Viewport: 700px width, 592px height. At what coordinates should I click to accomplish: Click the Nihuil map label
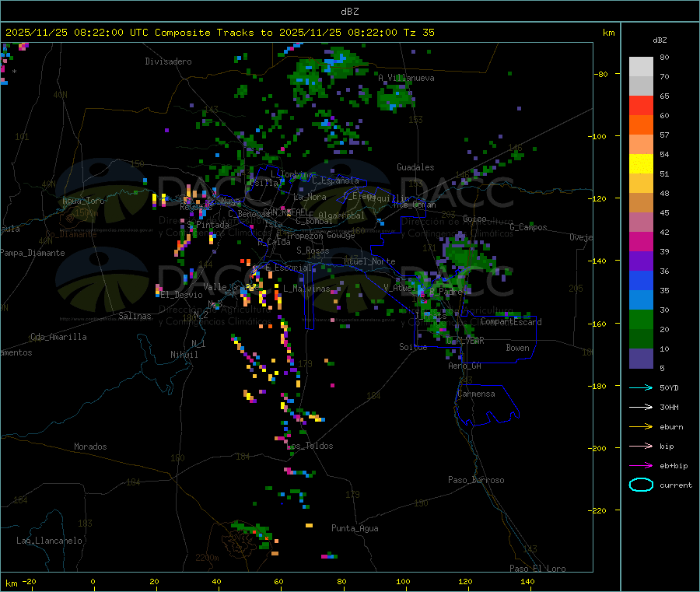click(x=184, y=355)
